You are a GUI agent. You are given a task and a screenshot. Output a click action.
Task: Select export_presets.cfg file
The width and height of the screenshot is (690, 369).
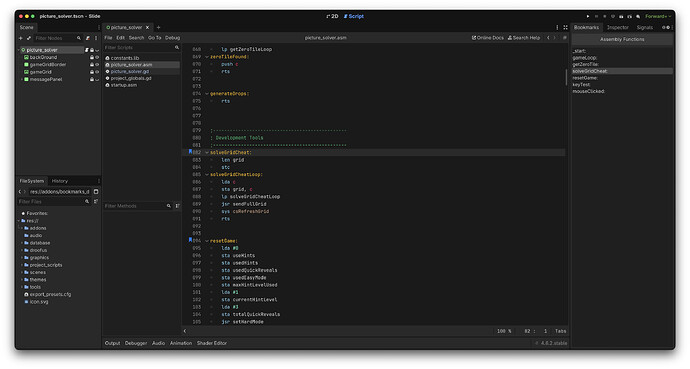click(x=48, y=294)
